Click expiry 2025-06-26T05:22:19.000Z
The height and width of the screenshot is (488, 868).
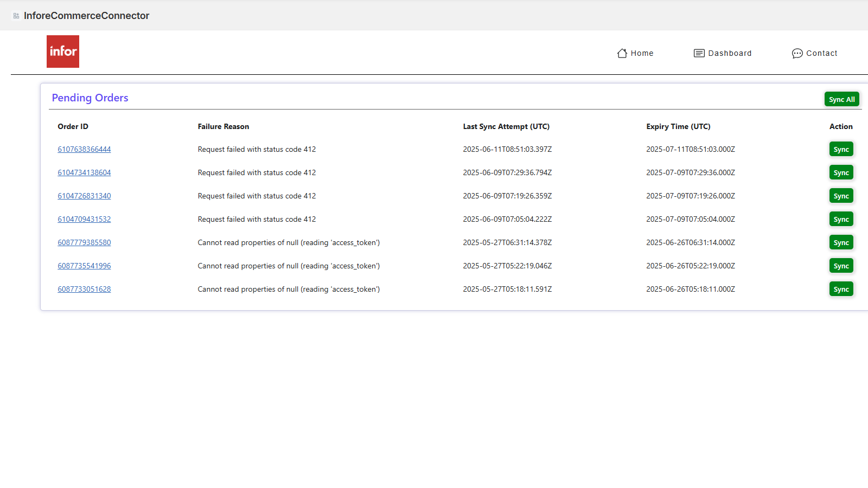[691, 266]
